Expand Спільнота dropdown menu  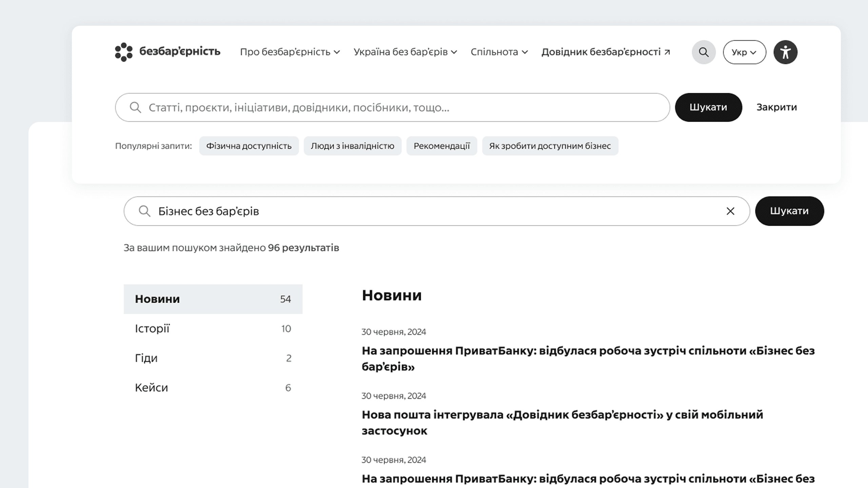pos(499,52)
